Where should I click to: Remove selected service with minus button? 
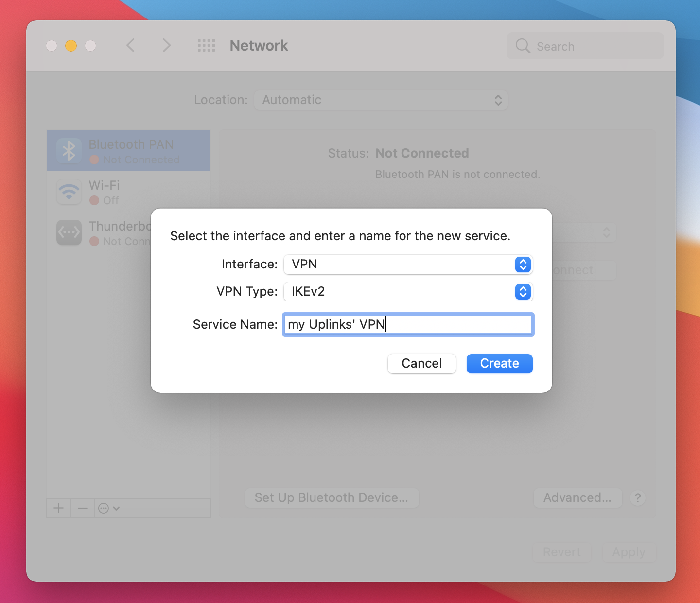click(82, 508)
